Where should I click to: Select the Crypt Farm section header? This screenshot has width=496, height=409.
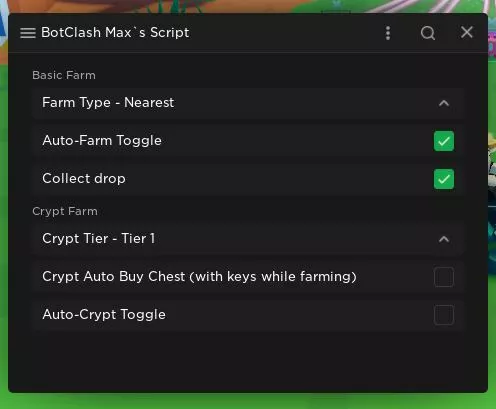pos(65,211)
